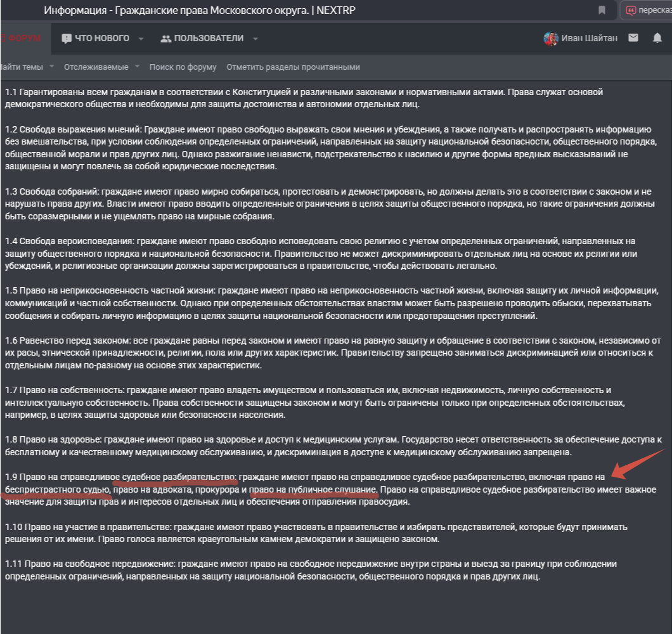
Task: Click Иван Шайтан's profile avatar
Action: (x=550, y=38)
